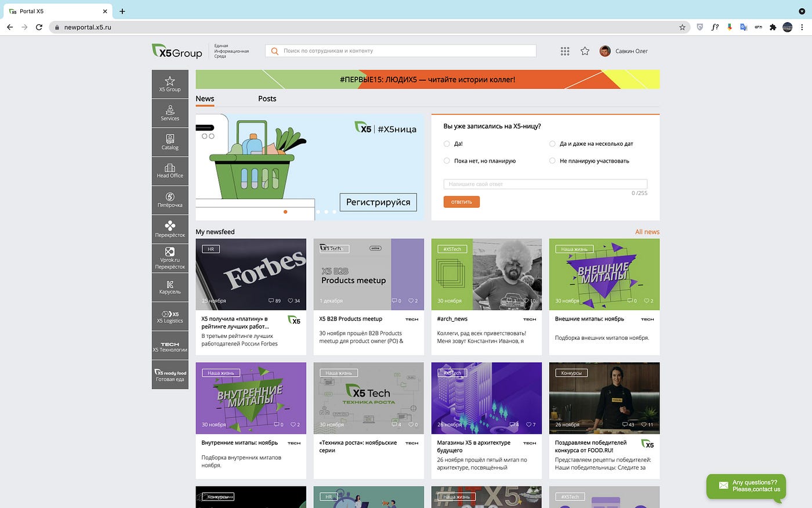Viewport: 812px width, 508px height.
Task: Select the Portal X5 browser tab
Action: coord(58,11)
